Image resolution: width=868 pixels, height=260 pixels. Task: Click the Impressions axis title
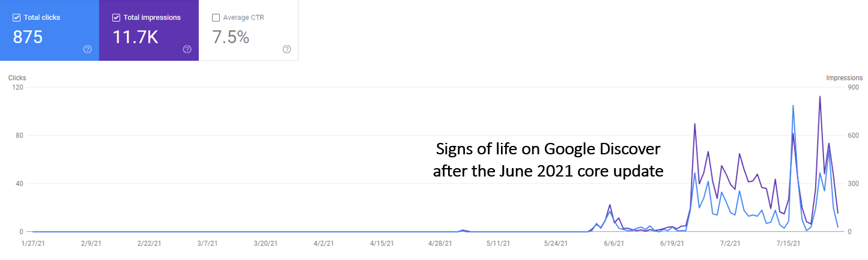pos(844,77)
